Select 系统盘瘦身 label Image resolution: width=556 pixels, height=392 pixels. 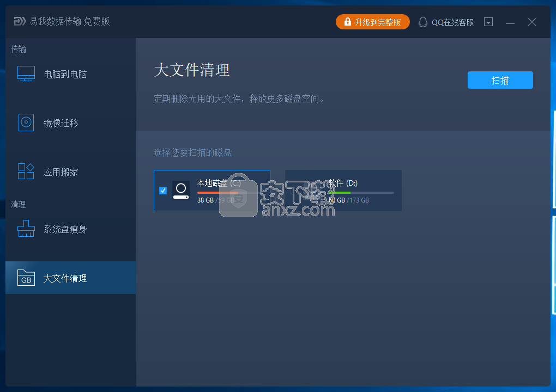pos(65,229)
